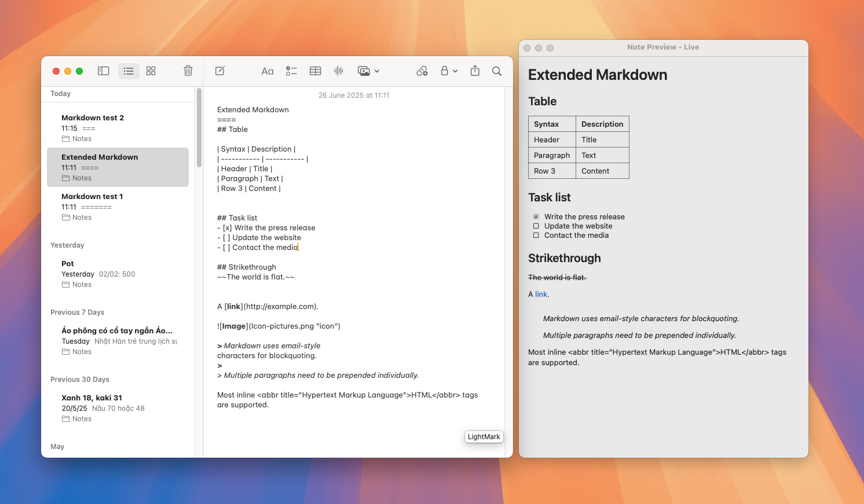Add a link using the link icon
The width and height of the screenshot is (864, 504).
(422, 71)
